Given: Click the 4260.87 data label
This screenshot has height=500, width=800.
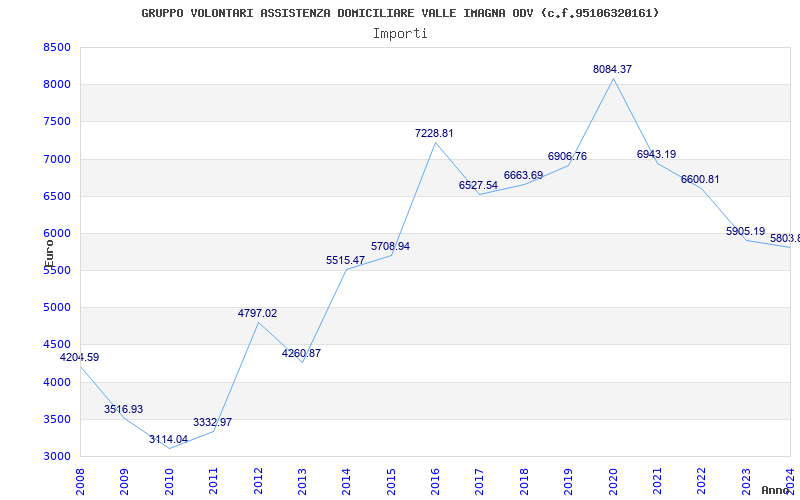Looking at the screenshot, I should pos(301,353).
